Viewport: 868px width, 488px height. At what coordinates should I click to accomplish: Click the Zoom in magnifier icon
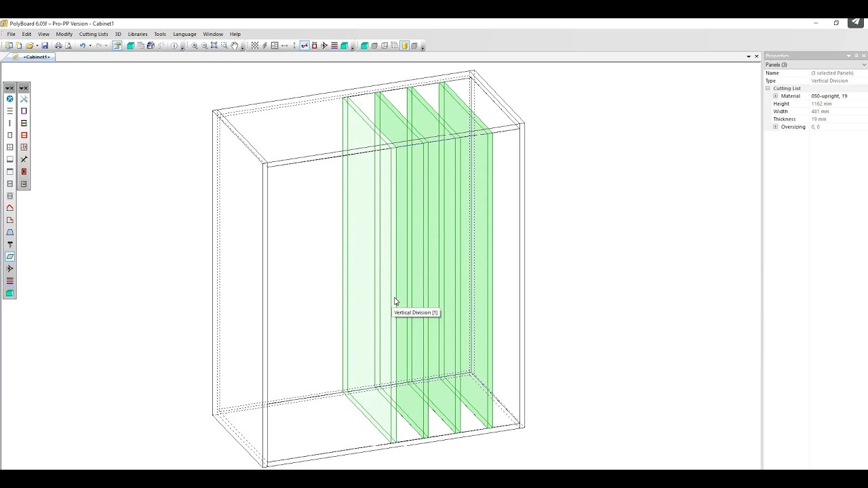pos(195,45)
